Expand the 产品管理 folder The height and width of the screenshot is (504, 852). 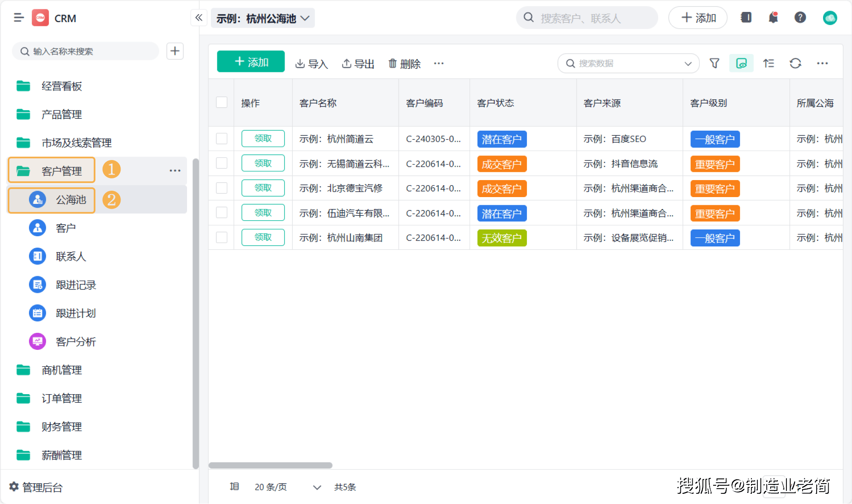pos(49,115)
